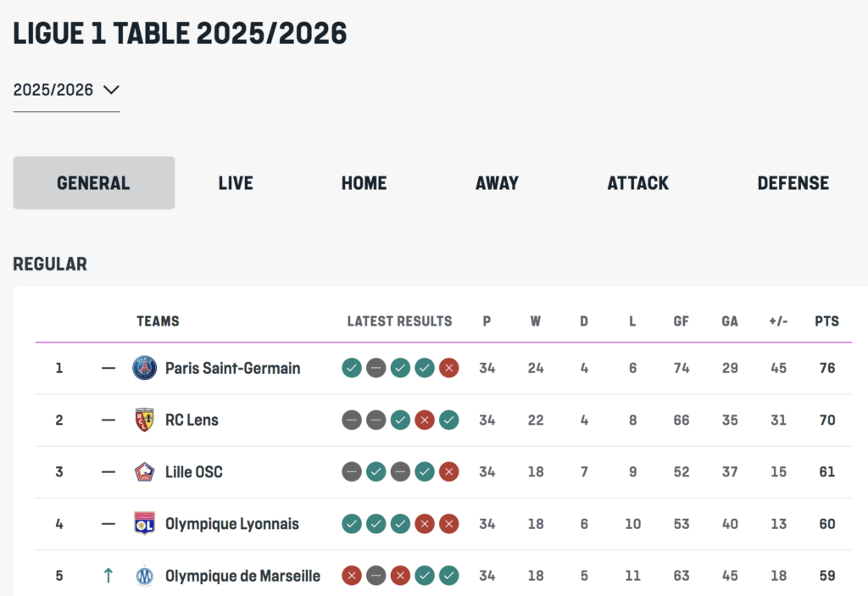Select the GENERAL tab
The height and width of the screenshot is (596, 868).
coord(94,183)
